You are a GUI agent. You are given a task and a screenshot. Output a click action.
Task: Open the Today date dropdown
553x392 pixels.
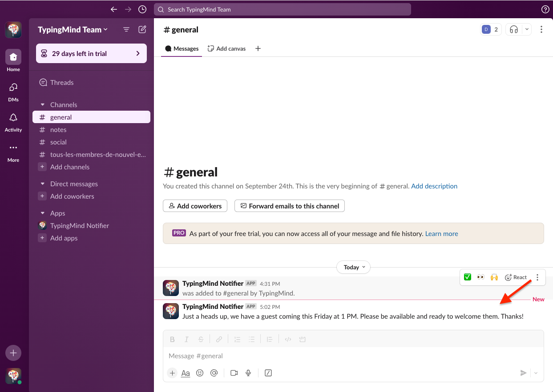[x=354, y=267]
